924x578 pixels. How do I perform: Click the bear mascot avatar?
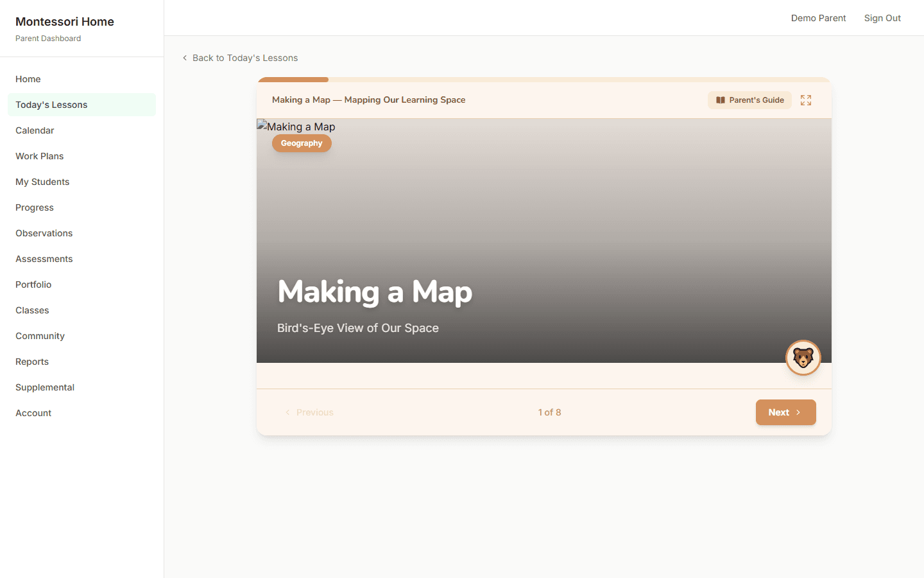click(x=803, y=358)
